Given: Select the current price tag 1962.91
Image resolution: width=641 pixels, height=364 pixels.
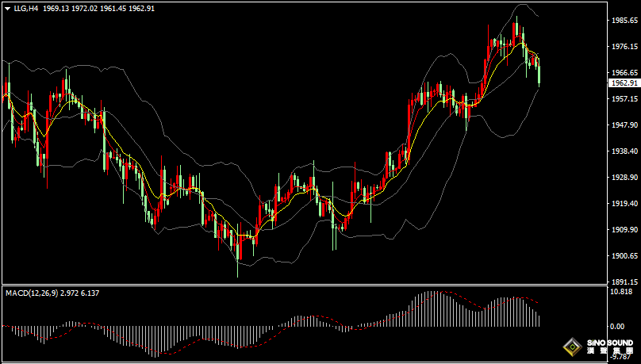Looking at the screenshot, I should tap(624, 82).
